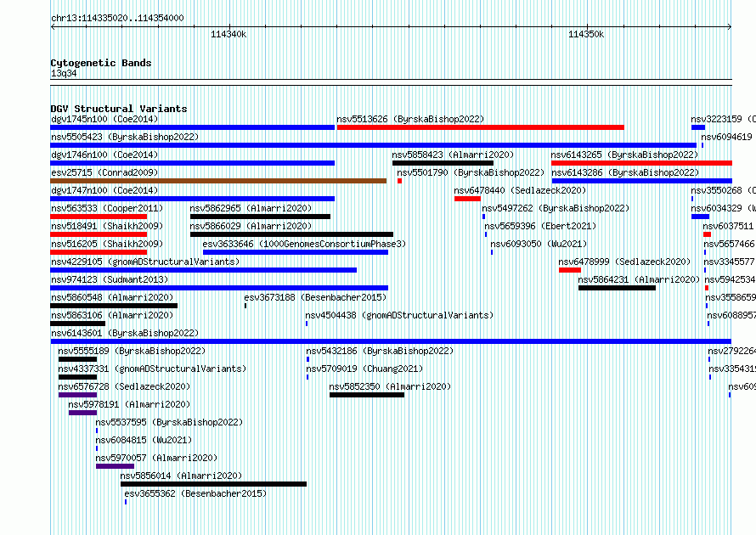Click the nsv6143286 (ByrskaBishop2022) blue bar
The height and width of the screenshot is (535, 756).
point(641,181)
